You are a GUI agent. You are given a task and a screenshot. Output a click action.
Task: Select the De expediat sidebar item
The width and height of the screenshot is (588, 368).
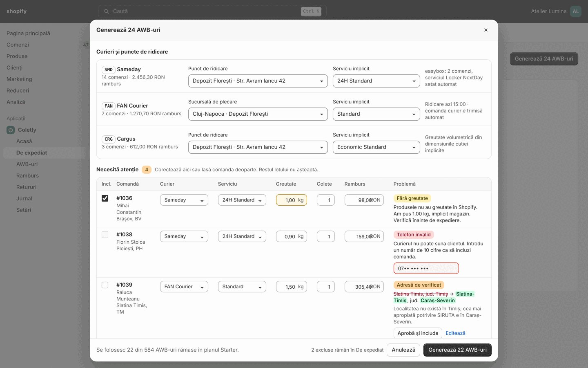pos(44,153)
